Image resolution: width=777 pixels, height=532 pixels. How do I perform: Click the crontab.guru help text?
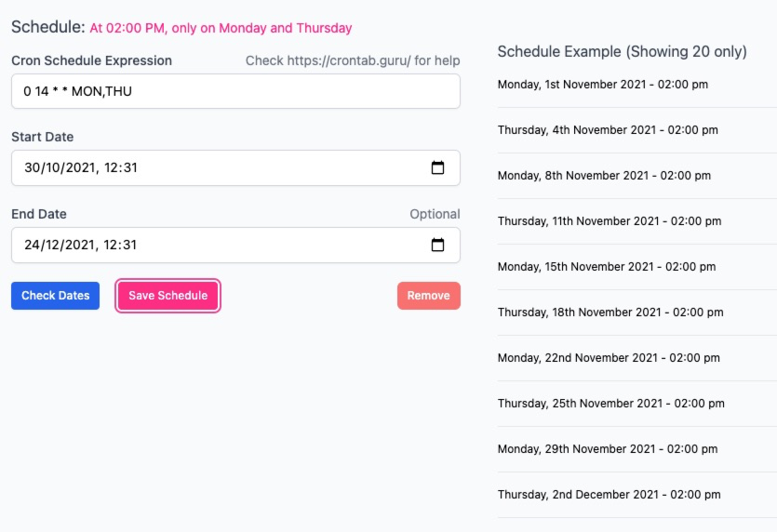pyautogui.click(x=353, y=60)
